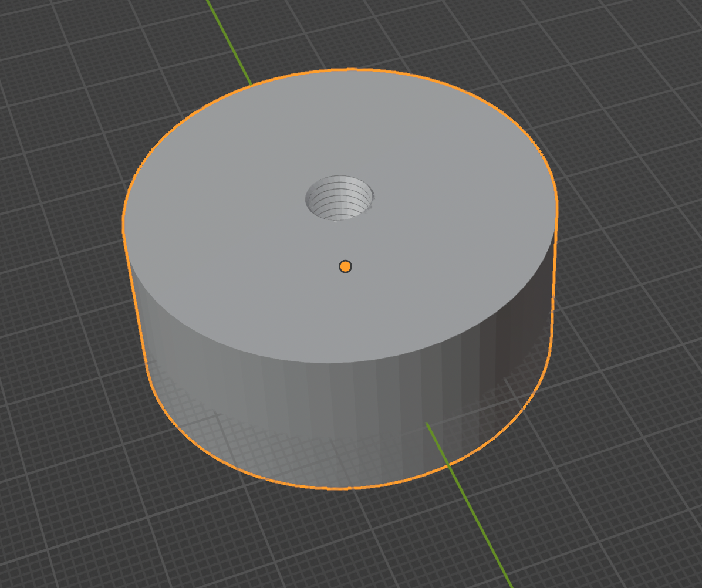Image resolution: width=702 pixels, height=588 pixels.
Task: Click the threaded hole in the cylinder top
Action: (x=339, y=198)
